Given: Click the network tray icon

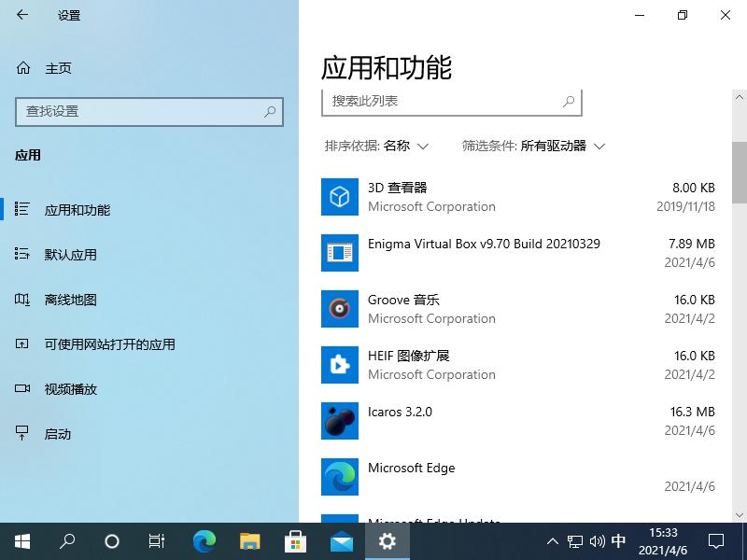Looking at the screenshot, I should click(x=574, y=541).
